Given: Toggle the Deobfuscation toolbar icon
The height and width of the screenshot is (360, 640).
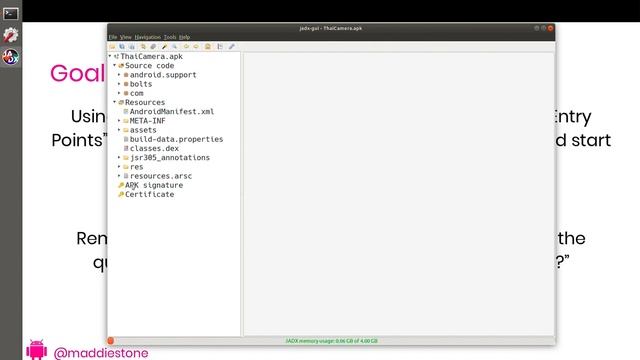Looking at the screenshot, I should click(x=208, y=47).
